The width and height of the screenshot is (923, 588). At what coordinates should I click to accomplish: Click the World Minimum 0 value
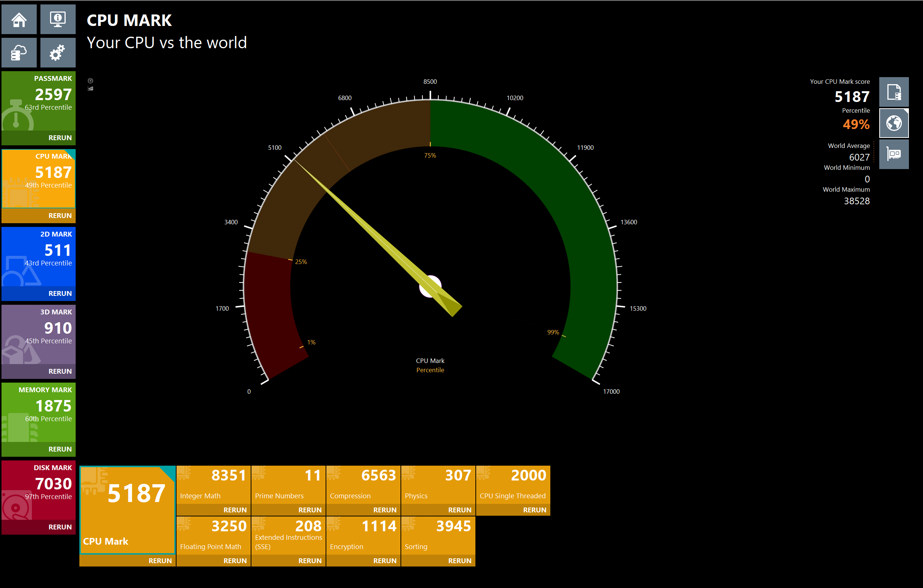click(867, 179)
